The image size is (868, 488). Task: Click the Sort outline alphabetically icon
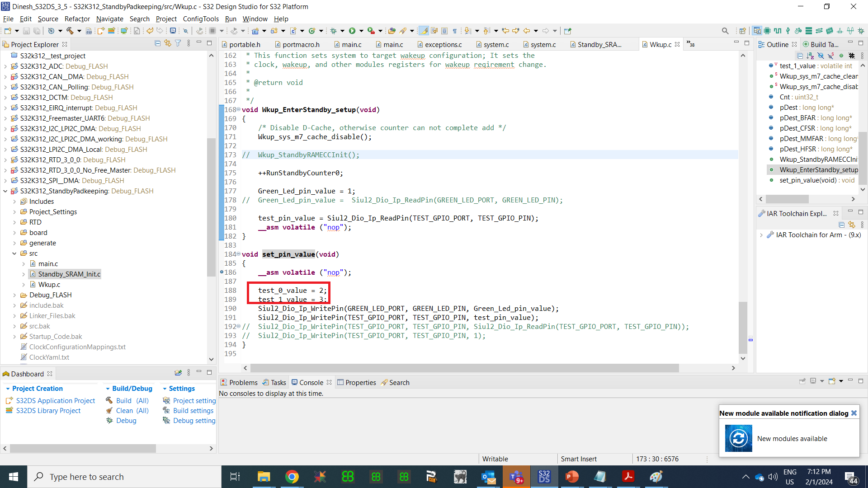(x=810, y=56)
